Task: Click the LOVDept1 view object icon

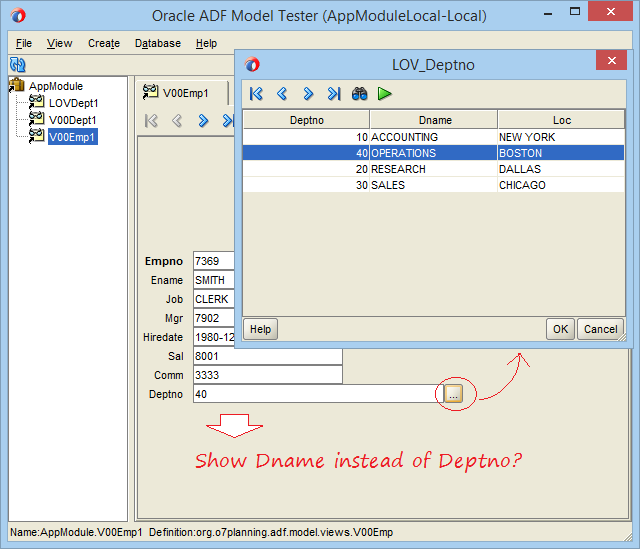Action: pyautogui.click(x=36, y=102)
